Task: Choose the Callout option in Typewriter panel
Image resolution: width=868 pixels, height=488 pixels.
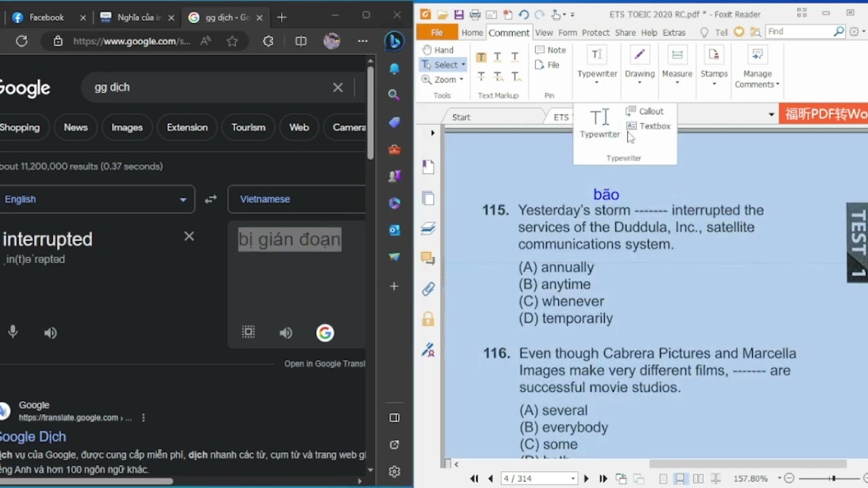Action: (x=645, y=111)
